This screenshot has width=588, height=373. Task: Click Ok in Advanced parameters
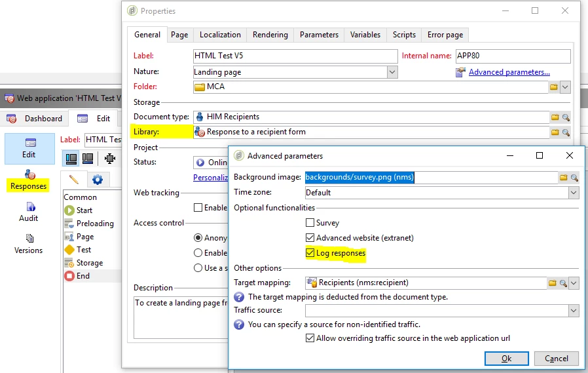(507, 359)
